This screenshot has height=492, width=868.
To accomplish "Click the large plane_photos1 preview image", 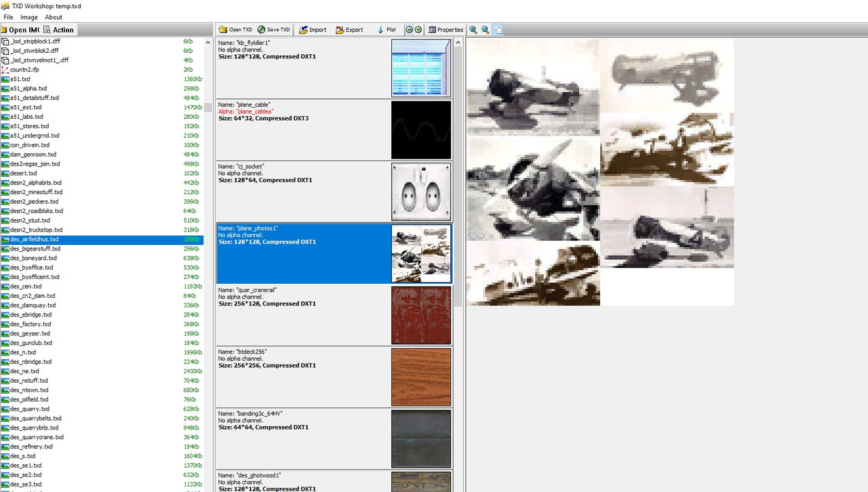I will coord(600,172).
